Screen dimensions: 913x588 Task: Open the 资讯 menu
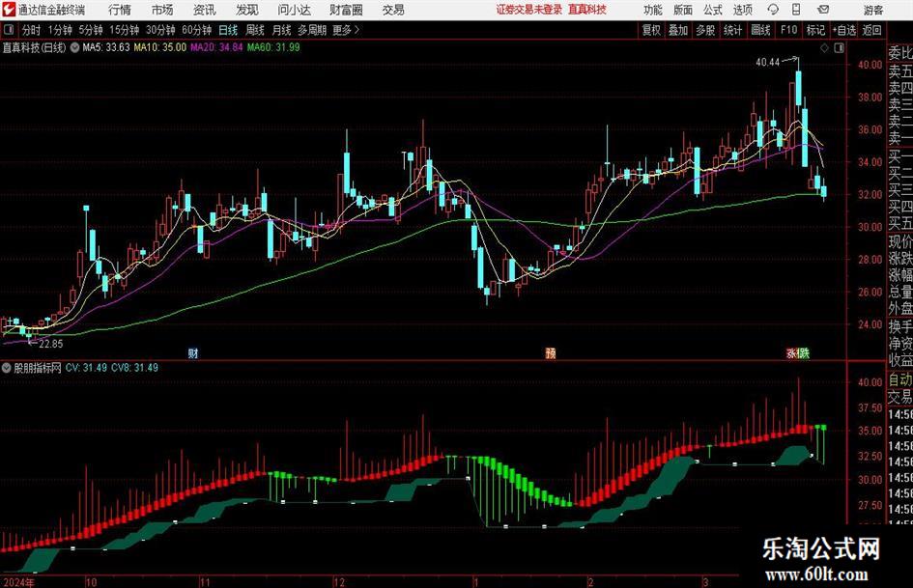click(x=205, y=10)
